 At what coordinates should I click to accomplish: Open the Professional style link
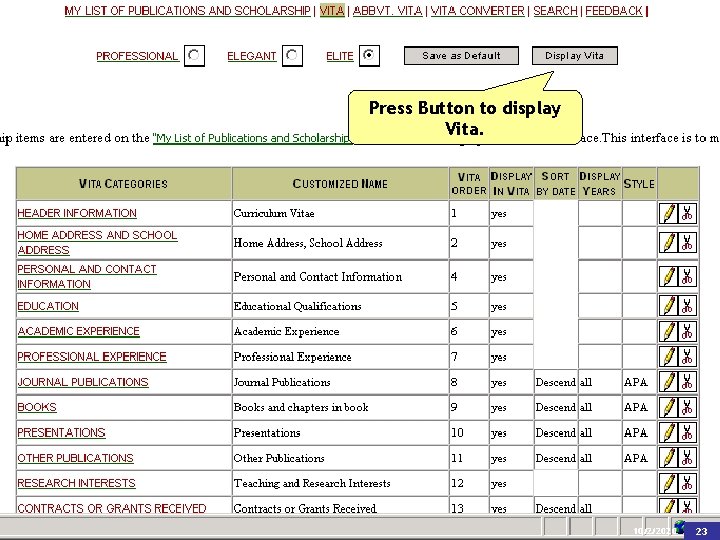137,56
